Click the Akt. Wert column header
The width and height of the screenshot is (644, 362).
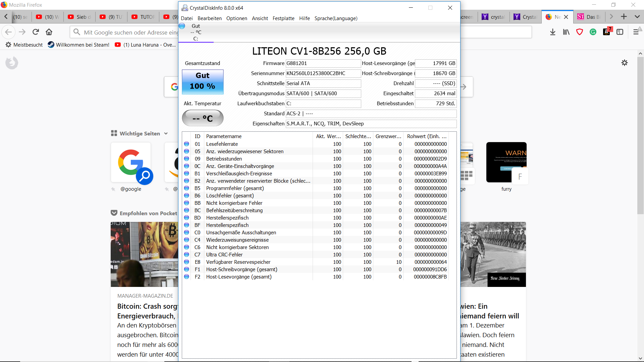pos(328,136)
